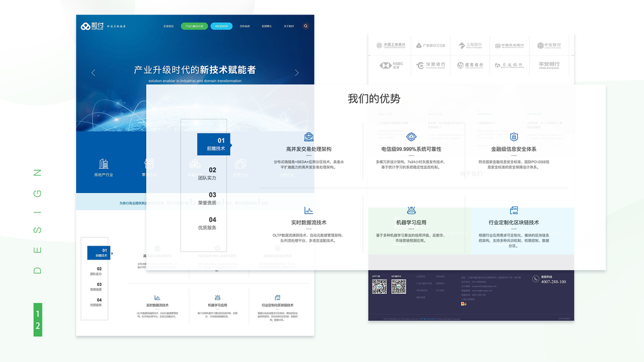Click the globe icon above 高并发交易处理架构

(309, 137)
